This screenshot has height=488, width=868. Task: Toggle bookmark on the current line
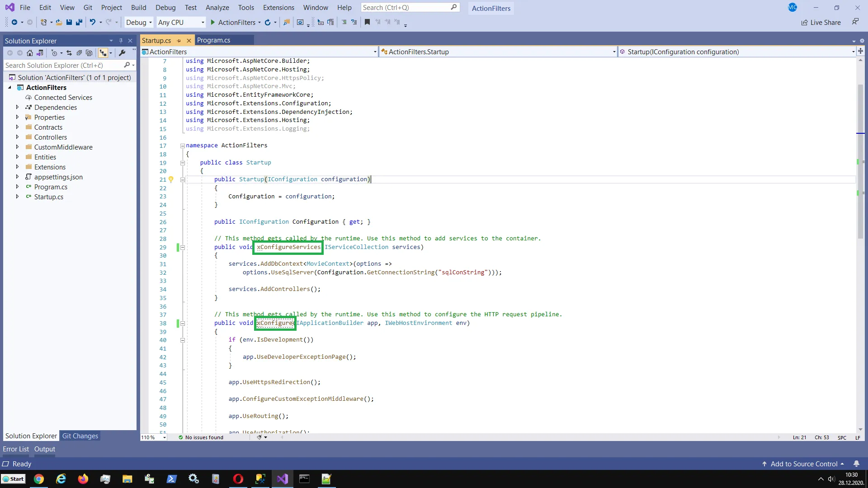[x=367, y=22]
